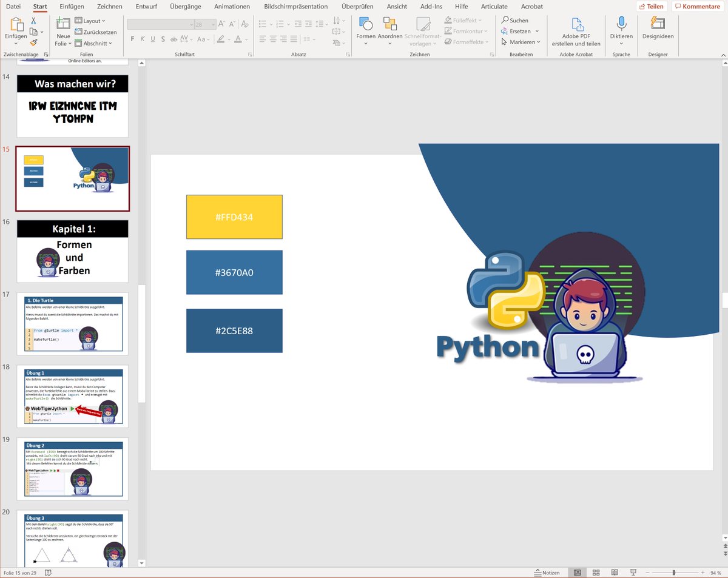Click the Anordnen arrange icon
The height and width of the screenshot is (578, 728).
(x=390, y=24)
